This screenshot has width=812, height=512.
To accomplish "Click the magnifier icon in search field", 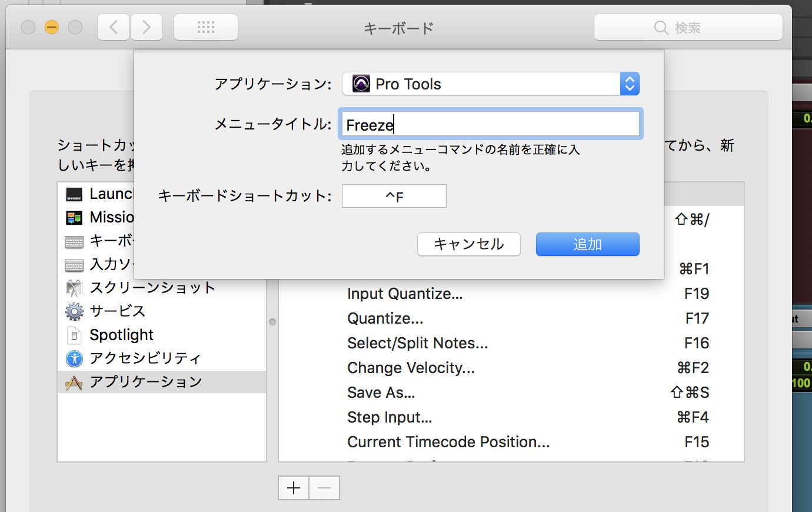I will coord(661,28).
